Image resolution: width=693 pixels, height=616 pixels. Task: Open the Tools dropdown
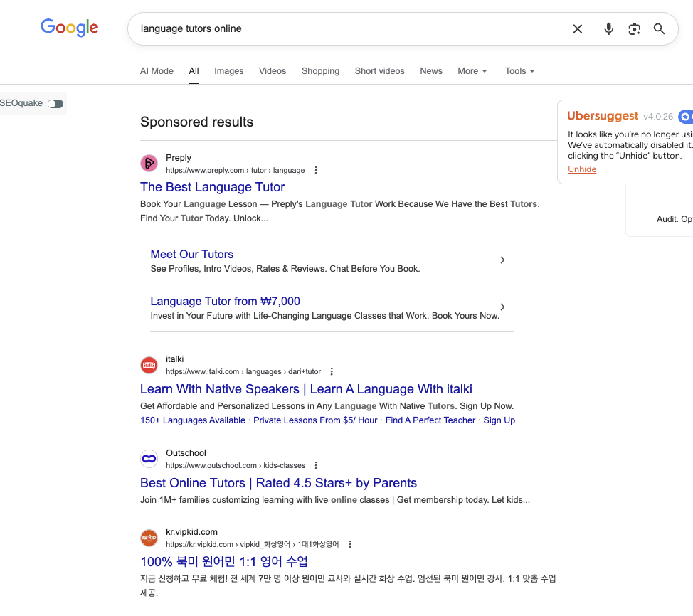(519, 71)
